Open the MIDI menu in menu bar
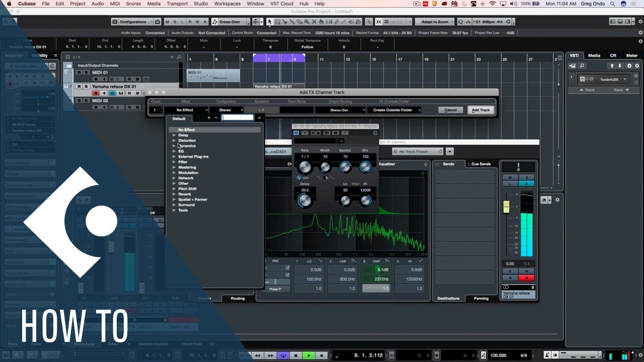Viewport: 644px width, 362px height. coord(115,4)
